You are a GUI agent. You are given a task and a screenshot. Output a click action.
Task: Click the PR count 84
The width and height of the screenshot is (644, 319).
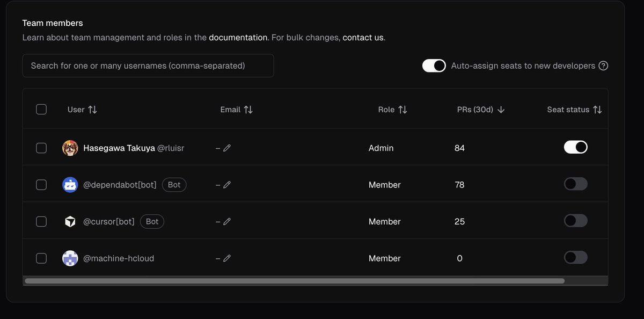click(x=459, y=148)
